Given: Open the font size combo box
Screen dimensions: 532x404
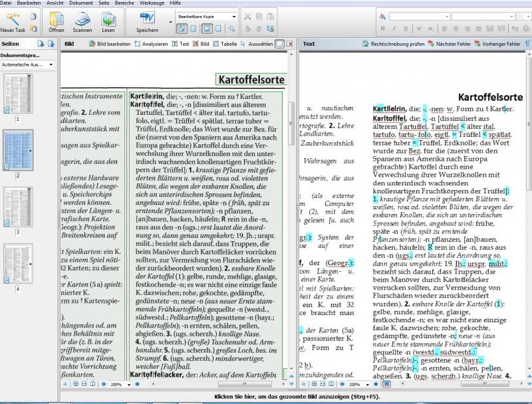Looking at the screenshot, I should point(523,16).
